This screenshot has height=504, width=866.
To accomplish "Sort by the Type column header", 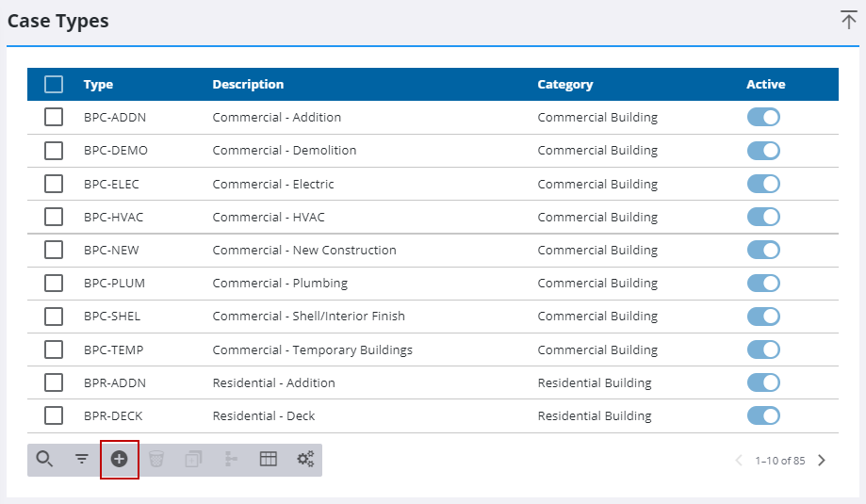I will (98, 85).
